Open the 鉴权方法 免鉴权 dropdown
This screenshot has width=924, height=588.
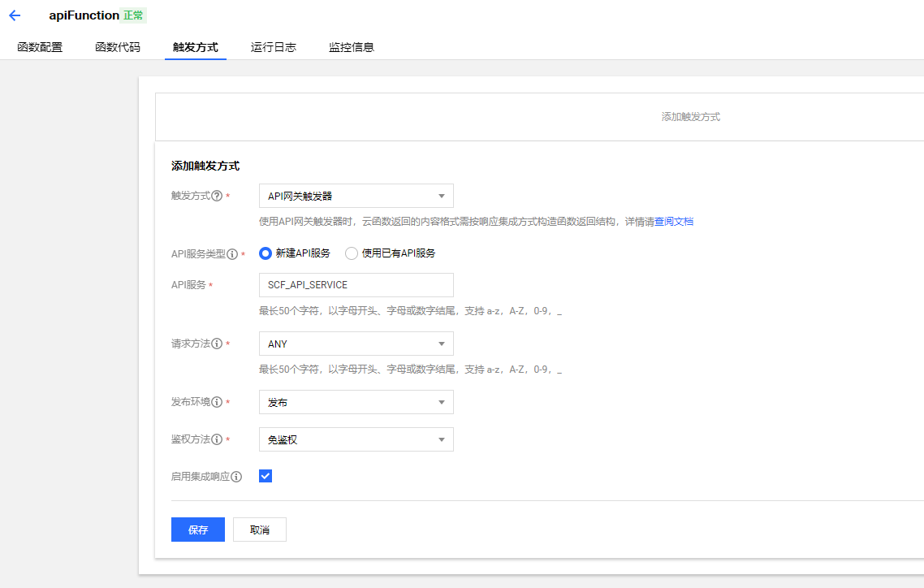pos(356,439)
